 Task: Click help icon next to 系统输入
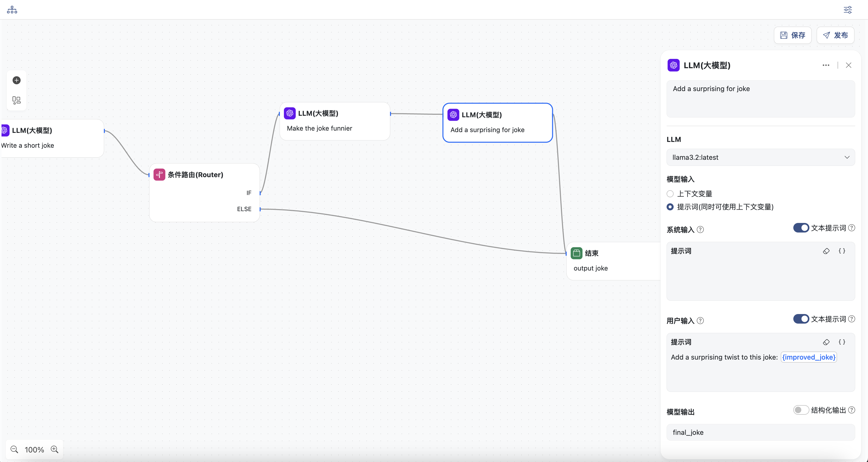tap(700, 230)
